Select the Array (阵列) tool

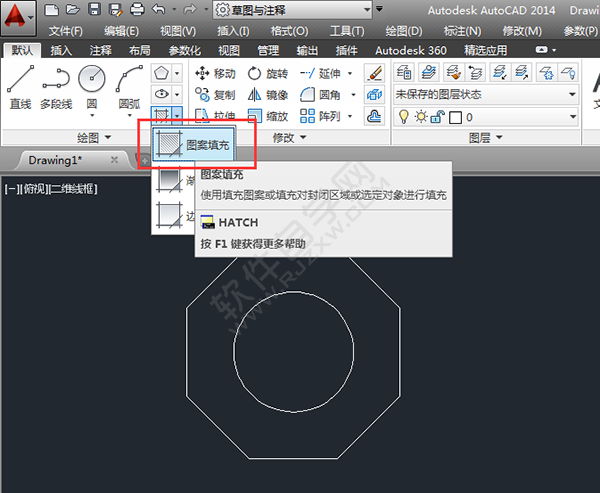[x=320, y=116]
